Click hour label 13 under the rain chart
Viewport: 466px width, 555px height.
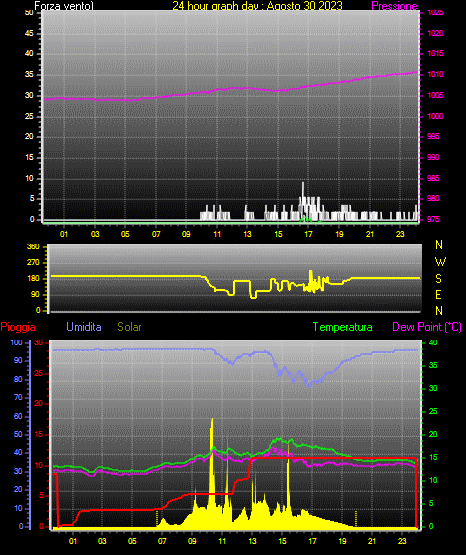252,541
